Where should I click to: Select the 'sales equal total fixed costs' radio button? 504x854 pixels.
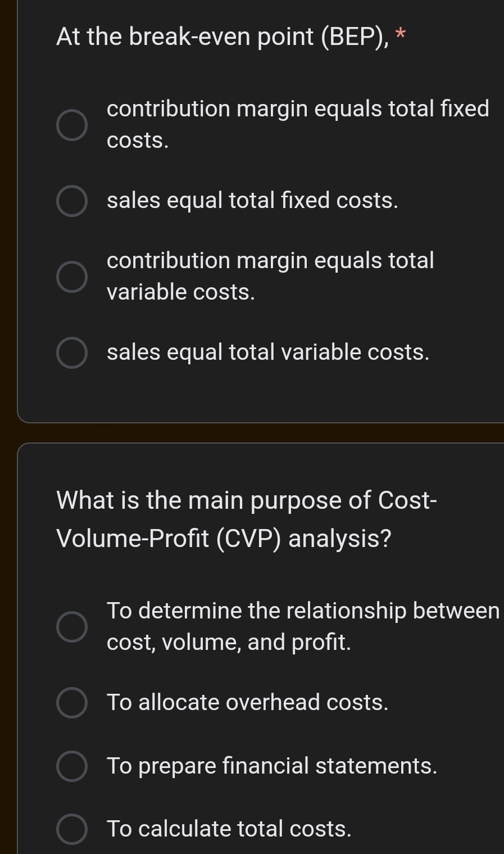point(72,201)
